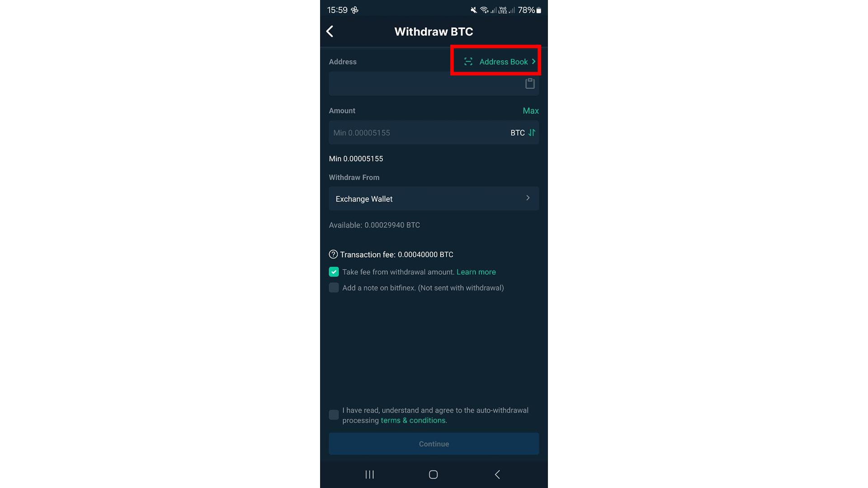The height and width of the screenshot is (488, 868).
Task: Tap the Continue button
Action: coord(434,443)
